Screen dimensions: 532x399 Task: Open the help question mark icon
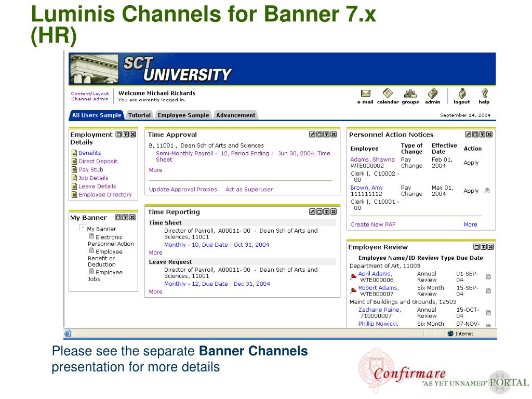coord(485,94)
